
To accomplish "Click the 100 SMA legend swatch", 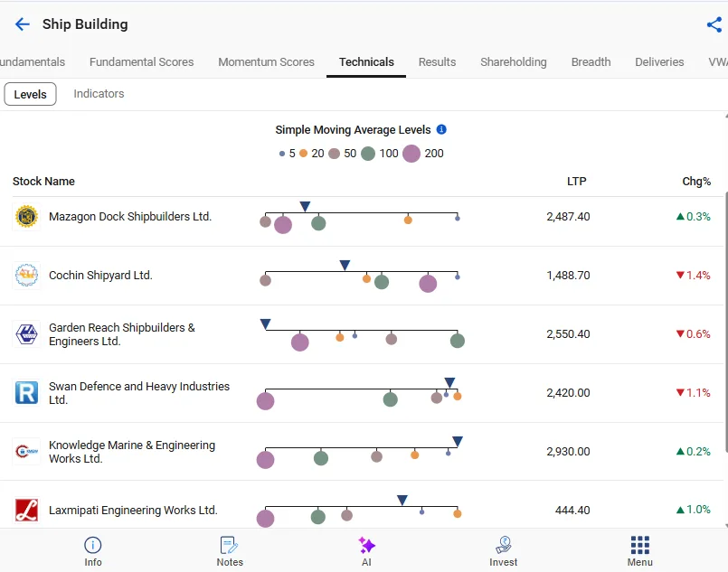I will point(368,154).
